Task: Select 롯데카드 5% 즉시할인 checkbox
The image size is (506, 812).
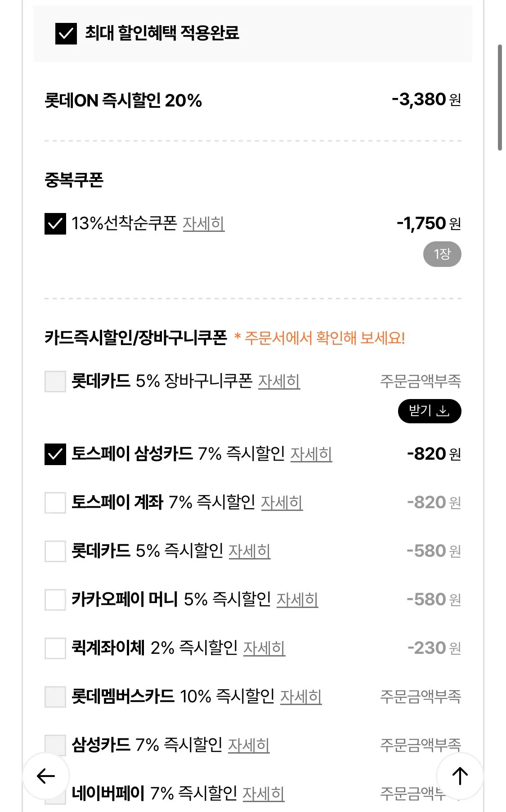Action: [55, 551]
